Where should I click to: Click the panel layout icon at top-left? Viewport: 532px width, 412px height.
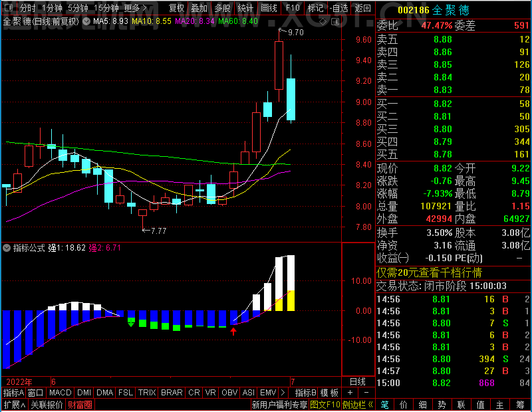point(9,7)
